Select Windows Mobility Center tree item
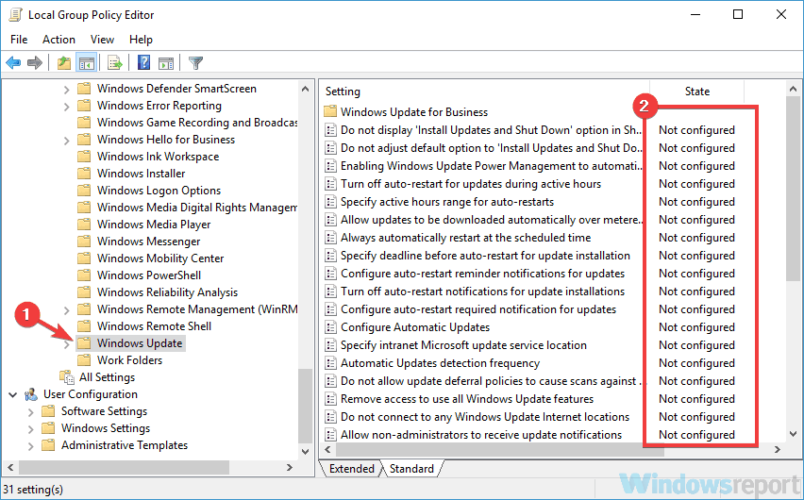This screenshot has width=804, height=500. coord(160,258)
